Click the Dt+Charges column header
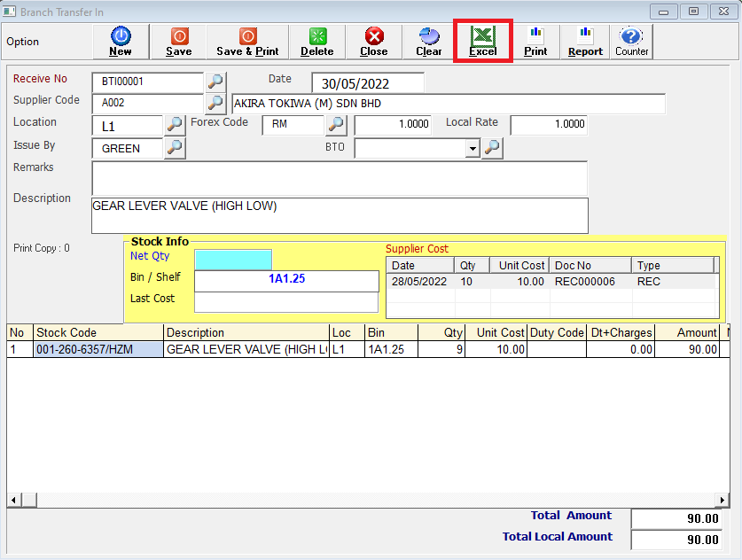This screenshot has height=560, width=742. pyautogui.click(x=621, y=332)
